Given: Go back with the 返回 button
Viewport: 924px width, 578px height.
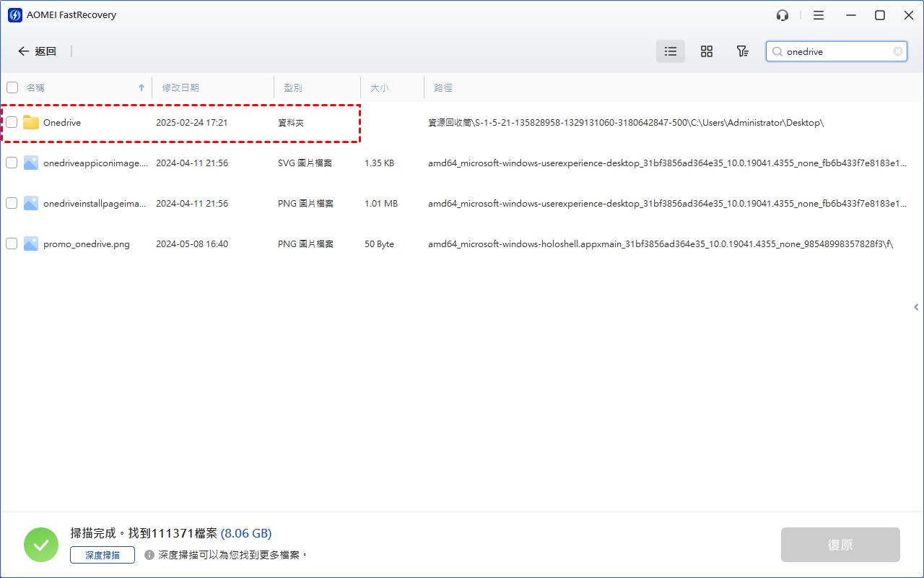Looking at the screenshot, I should click(37, 51).
